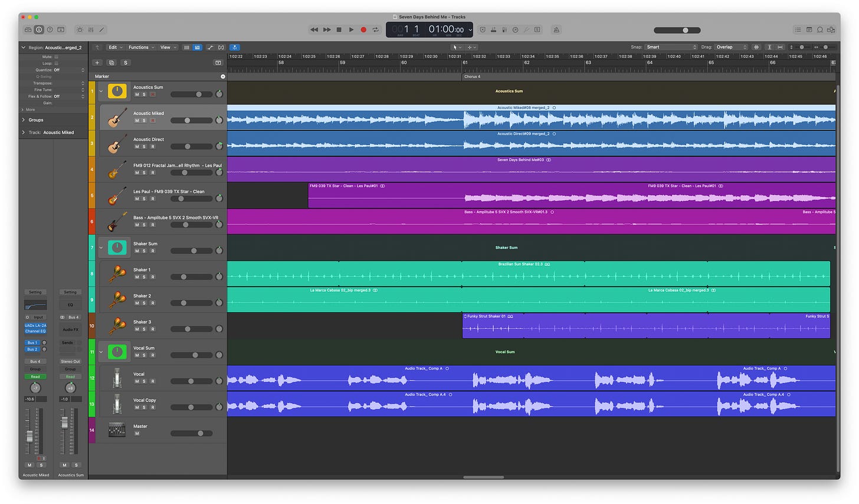The width and height of the screenshot is (859, 504).
Task: Stop playback
Action: point(339,29)
